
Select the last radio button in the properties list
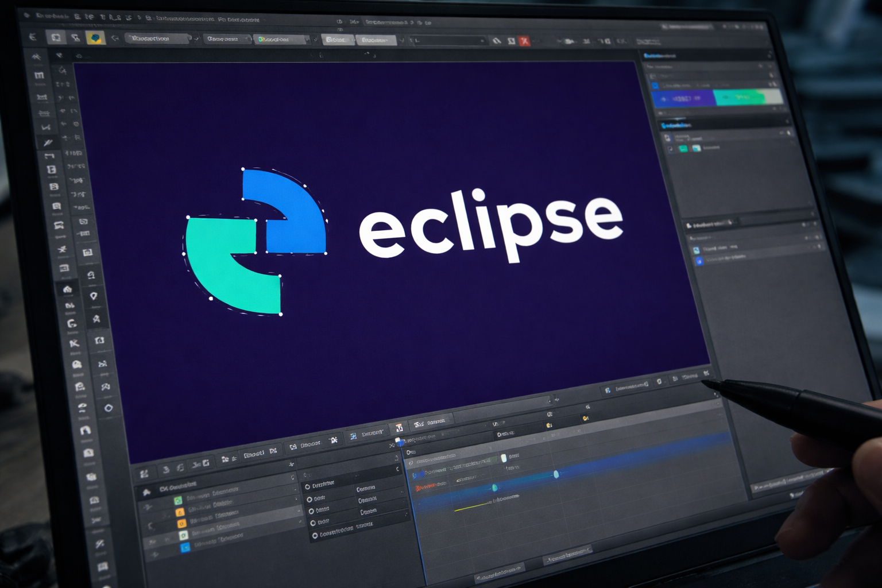tap(315, 535)
